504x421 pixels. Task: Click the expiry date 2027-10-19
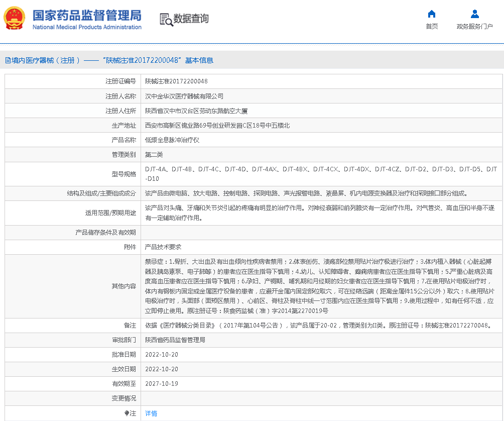click(162, 384)
